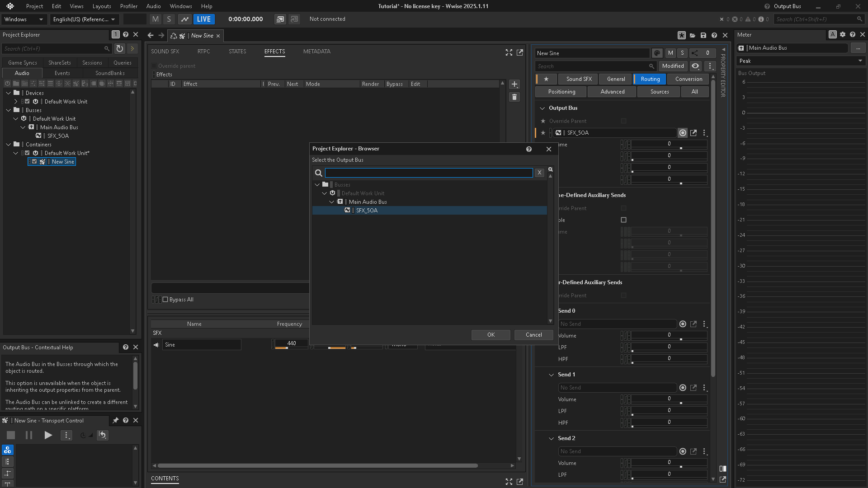Image resolution: width=868 pixels, height=488 pixels.
Task: Enable the Game-Defined Auxiliary Sends checkbox
Action: point(624,220)
